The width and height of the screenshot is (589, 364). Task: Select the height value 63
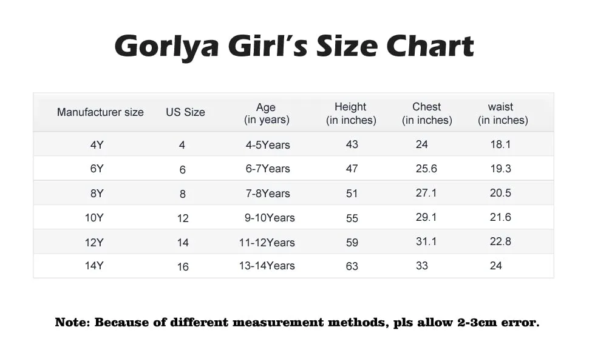point(352,266)
